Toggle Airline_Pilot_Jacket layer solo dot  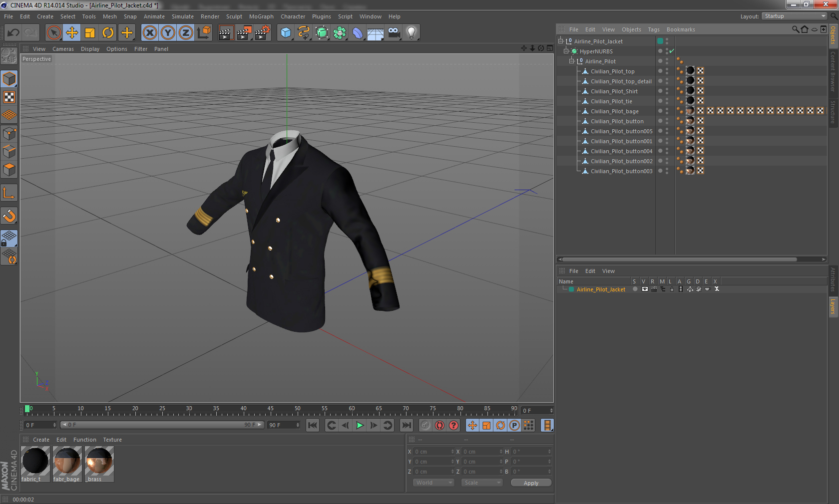(635, 289)
